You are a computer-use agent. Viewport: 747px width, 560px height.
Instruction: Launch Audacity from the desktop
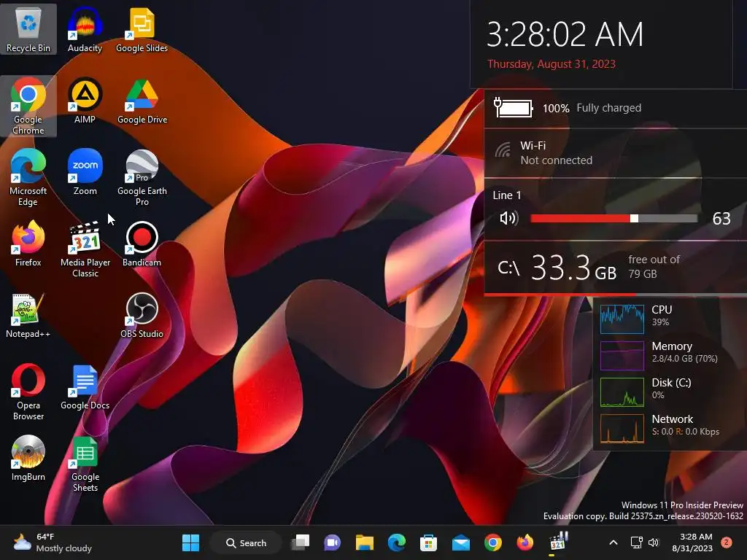click(85, 29)
